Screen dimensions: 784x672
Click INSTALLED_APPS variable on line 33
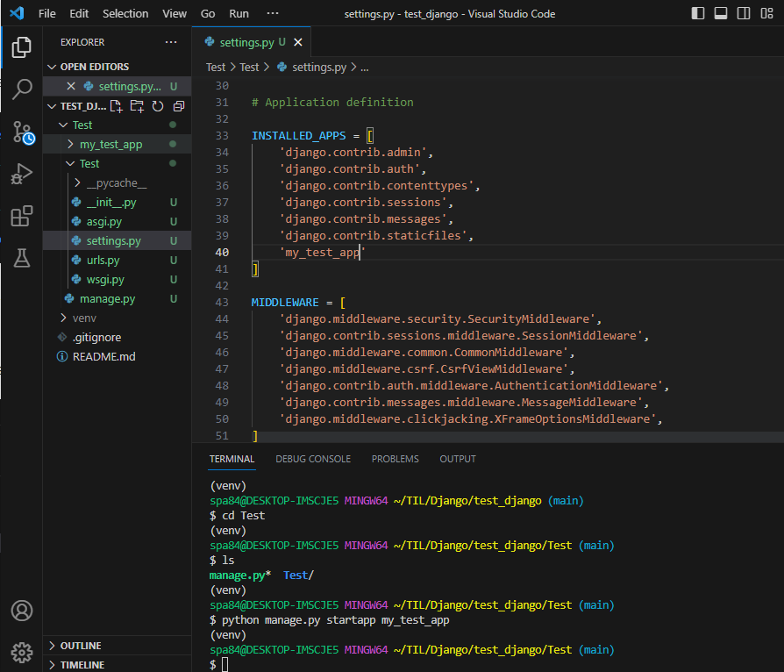(298, 136)
